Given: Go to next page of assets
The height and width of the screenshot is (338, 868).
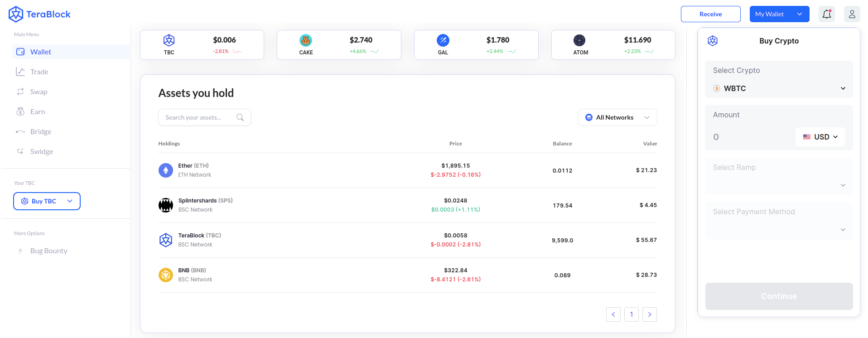Looking at the screenshot, I should (x=650, y=314).
